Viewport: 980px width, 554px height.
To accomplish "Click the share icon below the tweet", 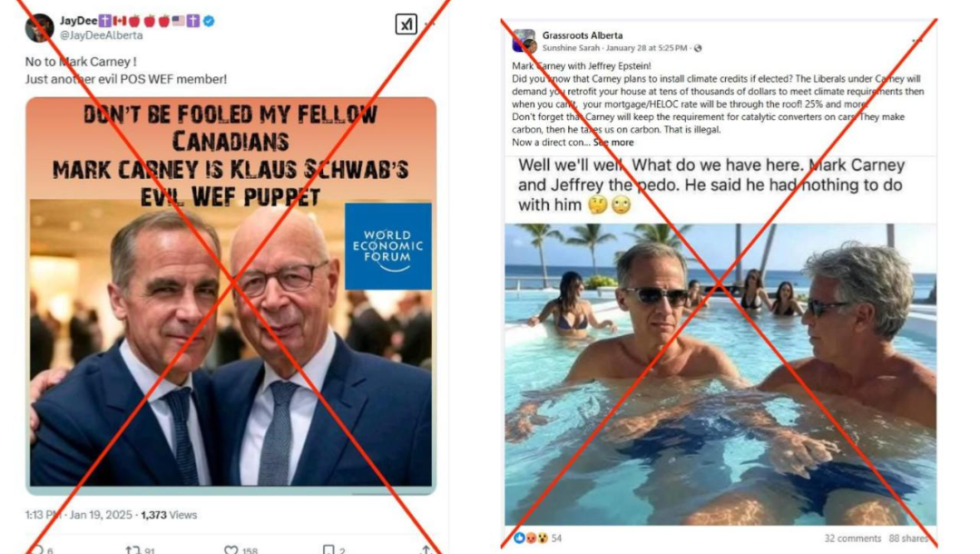I will 426,549.
